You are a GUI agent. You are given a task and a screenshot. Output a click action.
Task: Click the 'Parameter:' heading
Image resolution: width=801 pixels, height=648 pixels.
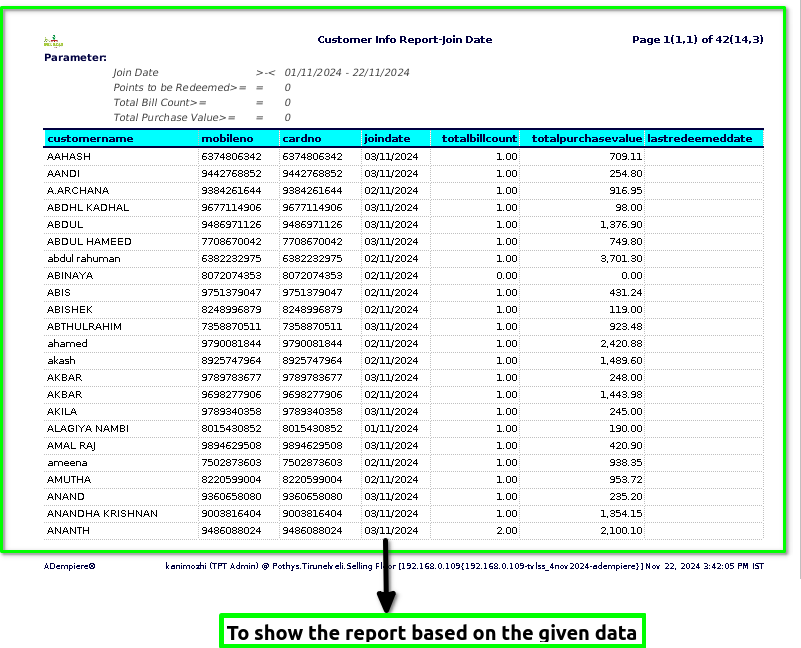click(75, 58)
